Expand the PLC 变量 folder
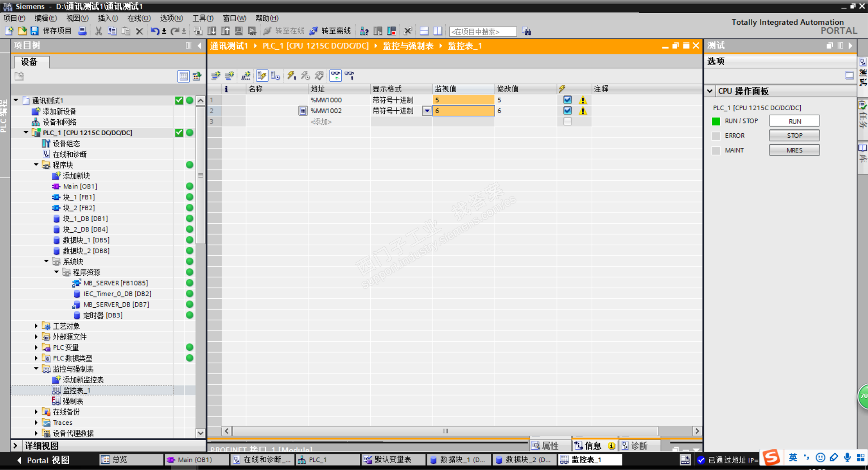The image size is (868, 470). click(36, 348)
